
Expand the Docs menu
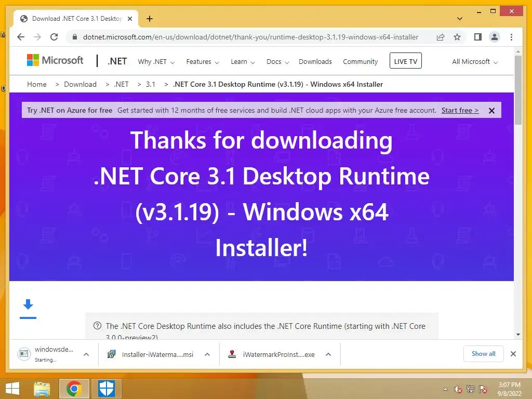pyautogui.click(x=277, y=62)
